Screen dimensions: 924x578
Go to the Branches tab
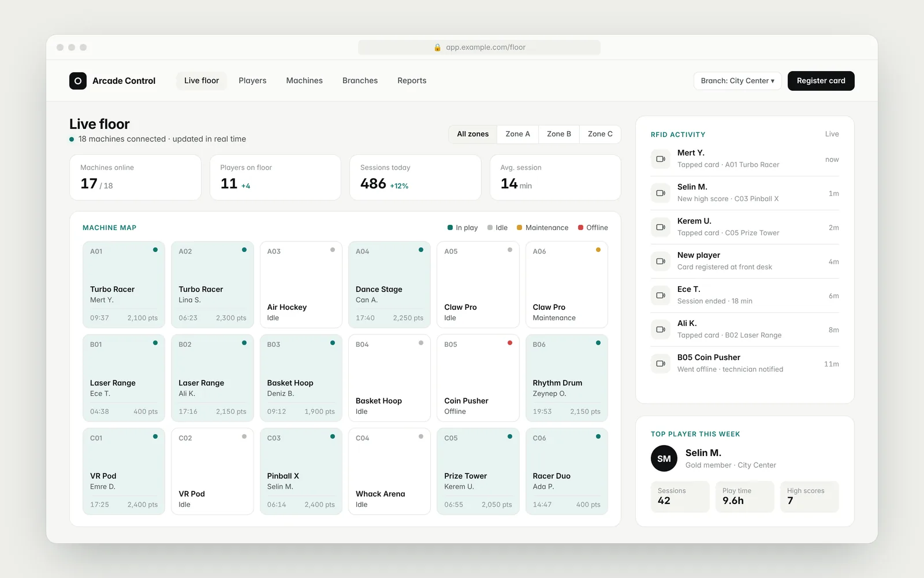pyautogui.click(x=360, y=81)
